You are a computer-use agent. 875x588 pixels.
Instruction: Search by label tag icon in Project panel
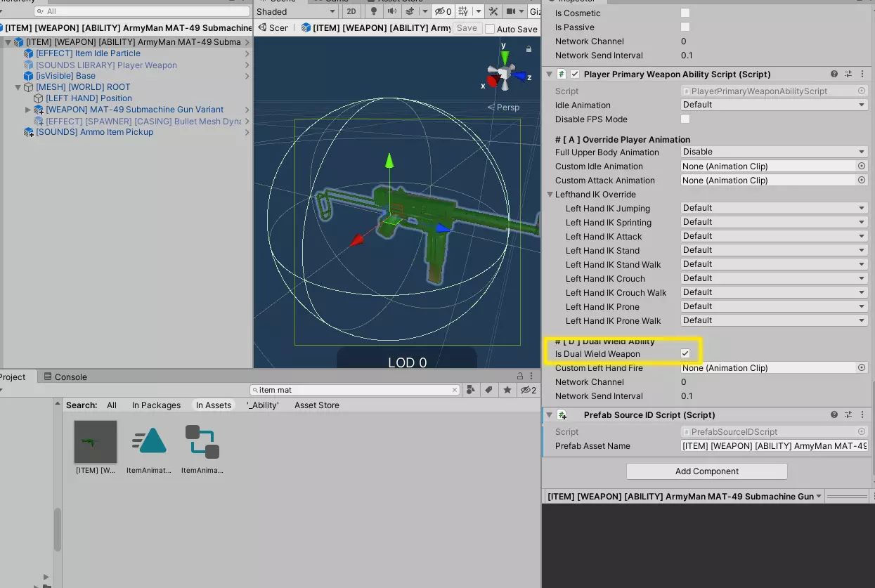[x=488, y=390]
